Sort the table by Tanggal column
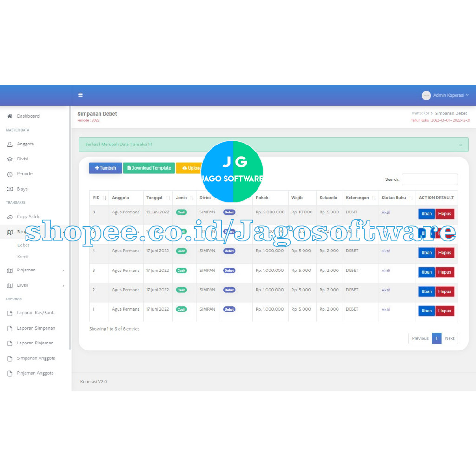The width and height of the screenshot is (476, 476). 157,198
